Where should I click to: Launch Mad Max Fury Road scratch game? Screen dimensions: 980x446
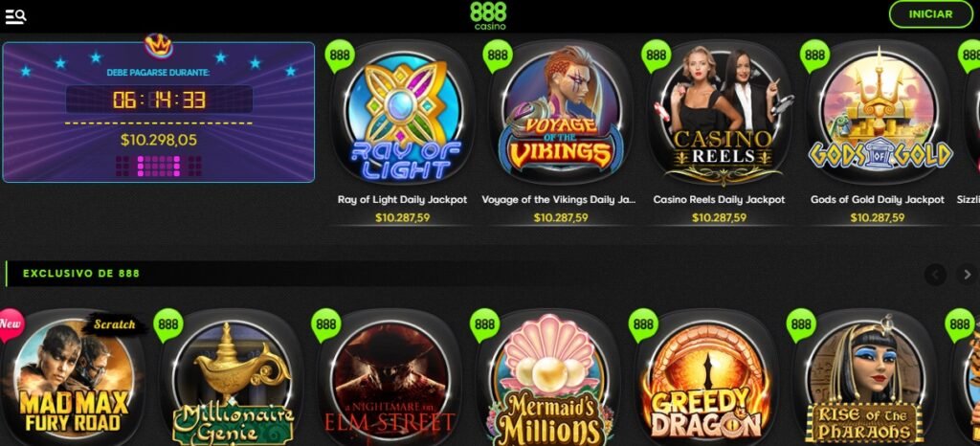click(x=73, y=377)
